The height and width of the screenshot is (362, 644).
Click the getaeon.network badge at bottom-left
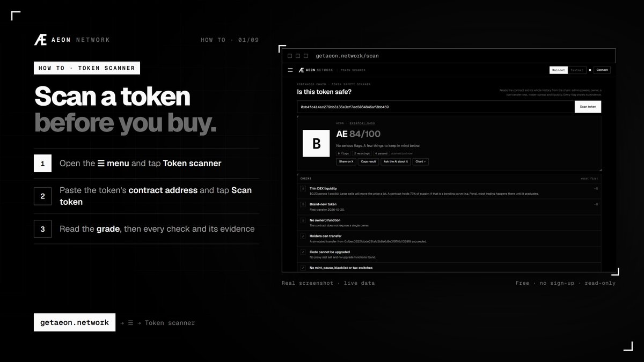[75, 322]
